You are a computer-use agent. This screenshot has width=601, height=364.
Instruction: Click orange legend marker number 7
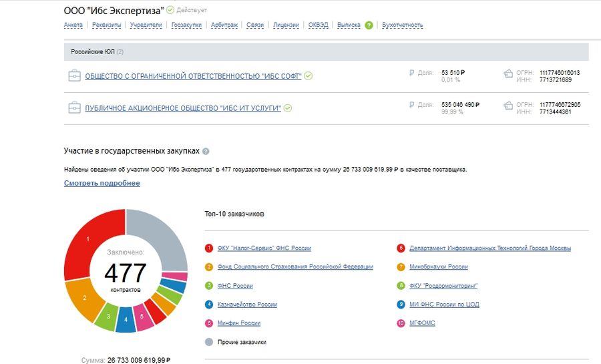[x=401, y=267]
